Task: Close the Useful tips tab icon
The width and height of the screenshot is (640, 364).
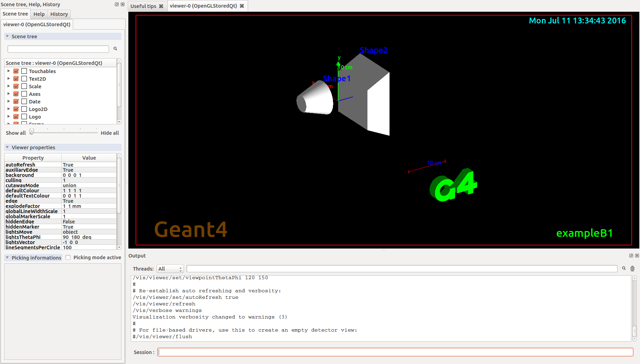Action: [161, 6]
